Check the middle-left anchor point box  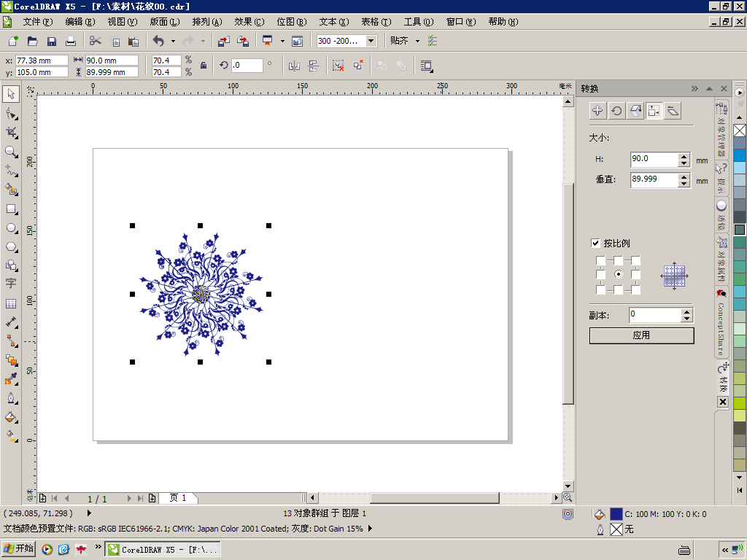[601, 274]
